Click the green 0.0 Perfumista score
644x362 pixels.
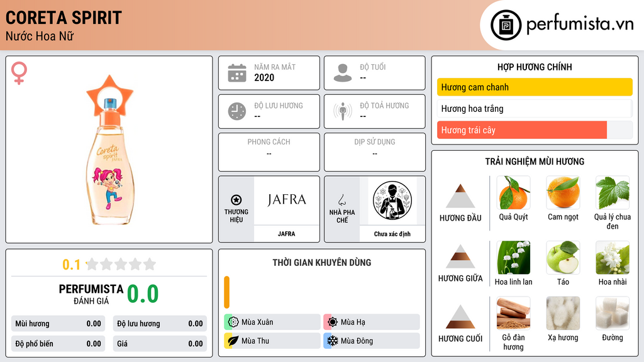coord(143,293)
